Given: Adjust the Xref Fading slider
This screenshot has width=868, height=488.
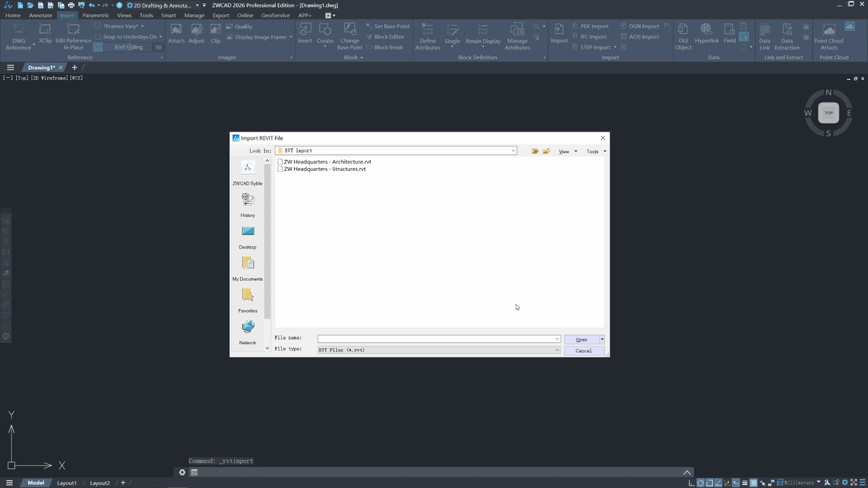Looking at the screenshot, I should (129, 47).
